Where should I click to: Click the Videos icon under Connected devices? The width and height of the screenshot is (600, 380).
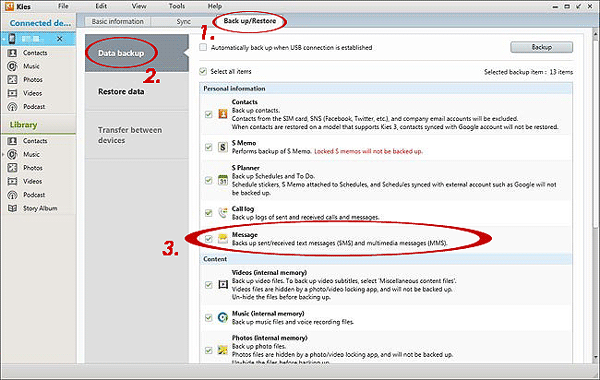[x=12, y=93]
